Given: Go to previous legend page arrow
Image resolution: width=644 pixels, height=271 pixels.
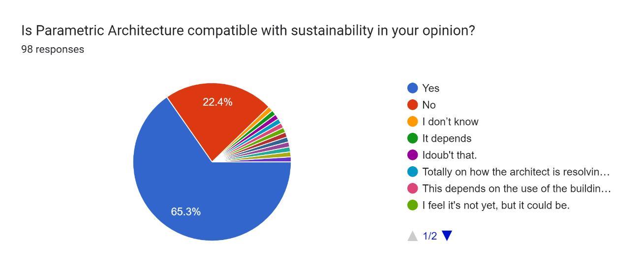Looking at the screenshot, I should 412,236.
